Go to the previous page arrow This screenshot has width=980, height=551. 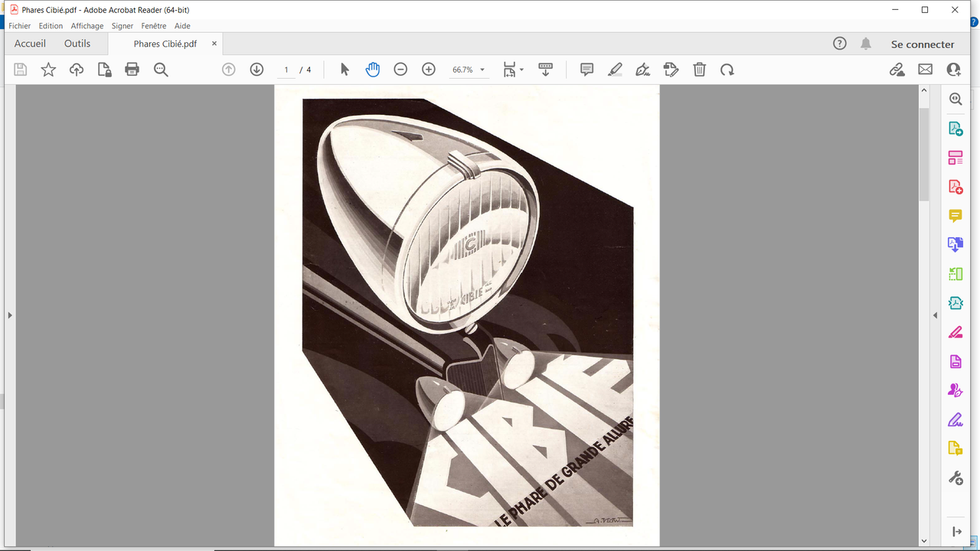[x=228, y=70]
